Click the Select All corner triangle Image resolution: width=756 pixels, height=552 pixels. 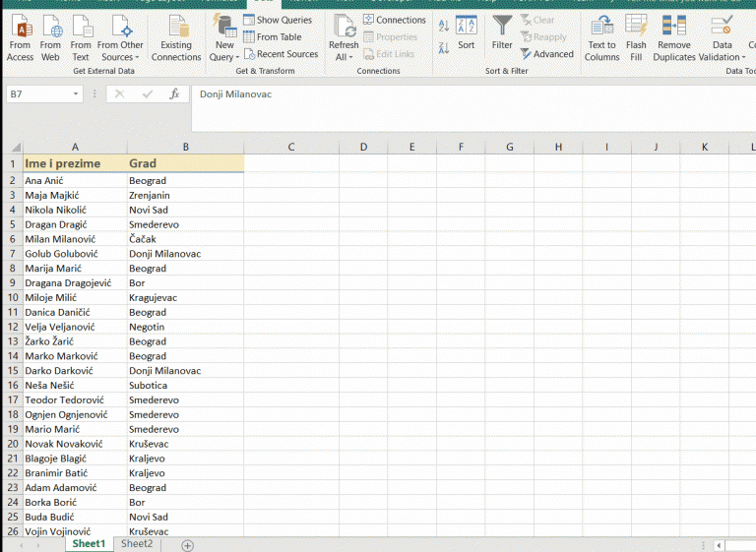tap(16, 147)
